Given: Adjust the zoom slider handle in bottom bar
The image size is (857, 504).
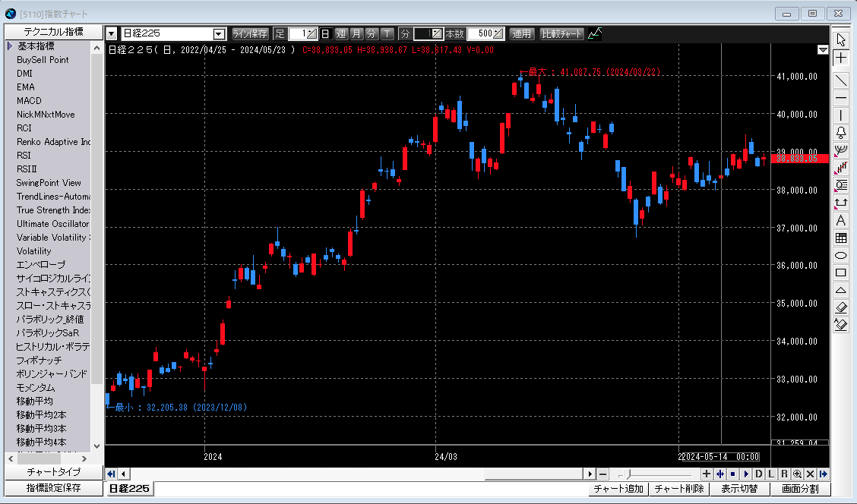Looking at the screenshot, I should coord(628,474).
